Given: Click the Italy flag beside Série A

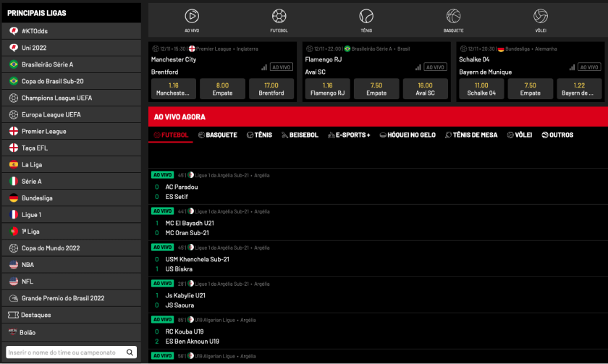Looking at the screenshot, I should 14,181.
